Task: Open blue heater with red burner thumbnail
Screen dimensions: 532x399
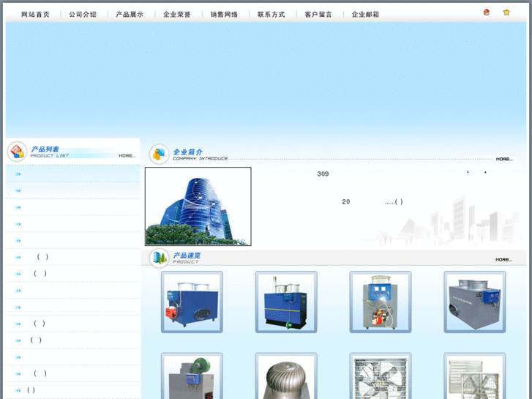Action: point(192,302)
